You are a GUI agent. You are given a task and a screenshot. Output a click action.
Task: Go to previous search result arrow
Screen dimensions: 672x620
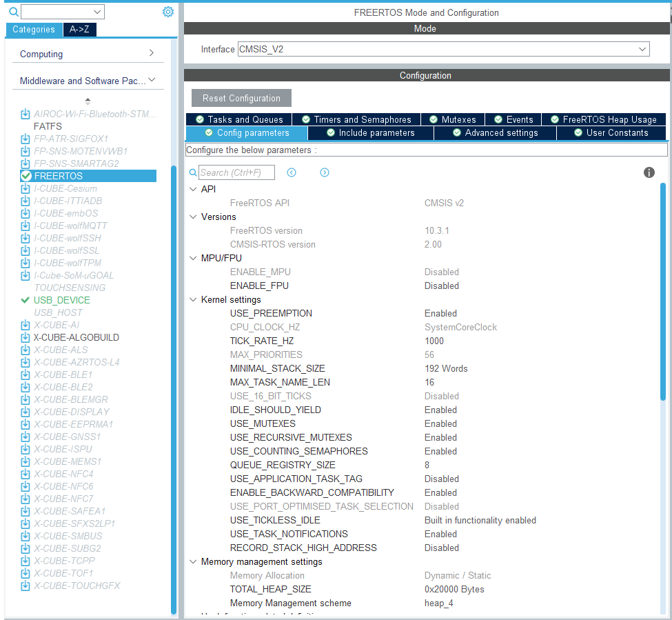click(x=292, y=172)
